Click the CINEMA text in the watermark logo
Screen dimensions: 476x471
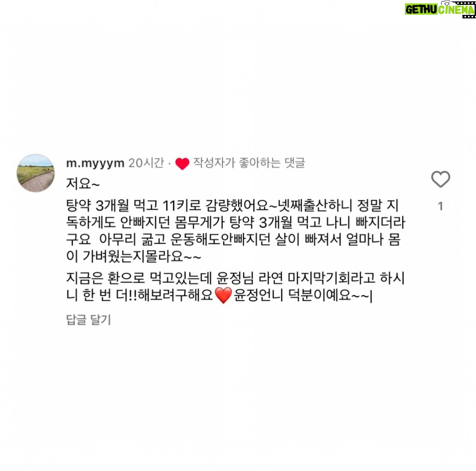pyautogui.click(x=456, y=10)
